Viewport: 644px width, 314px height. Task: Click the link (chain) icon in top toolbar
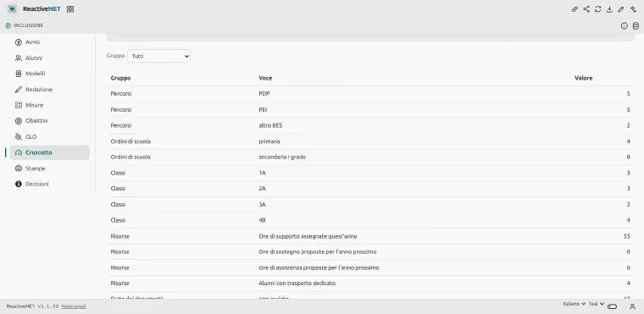tap(575, 9)
